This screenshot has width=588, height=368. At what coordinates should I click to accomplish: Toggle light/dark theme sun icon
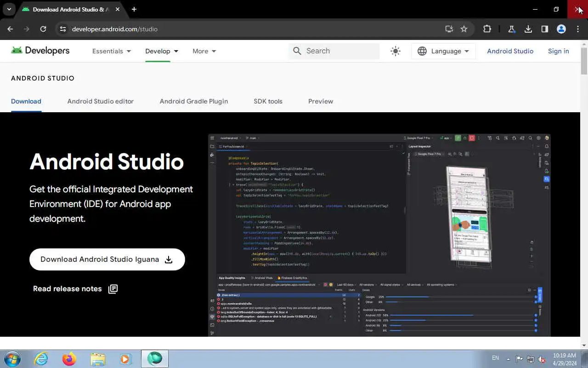point(396,51)
